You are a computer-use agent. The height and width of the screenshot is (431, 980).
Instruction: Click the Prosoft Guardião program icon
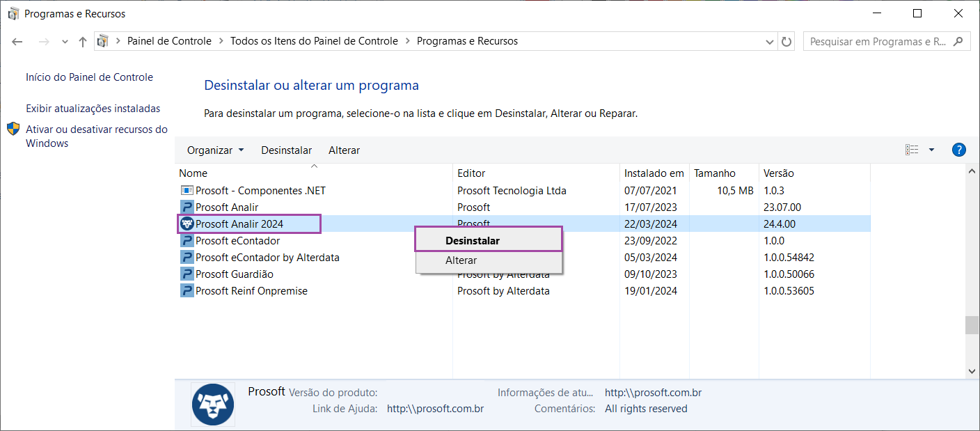point(187,274)
